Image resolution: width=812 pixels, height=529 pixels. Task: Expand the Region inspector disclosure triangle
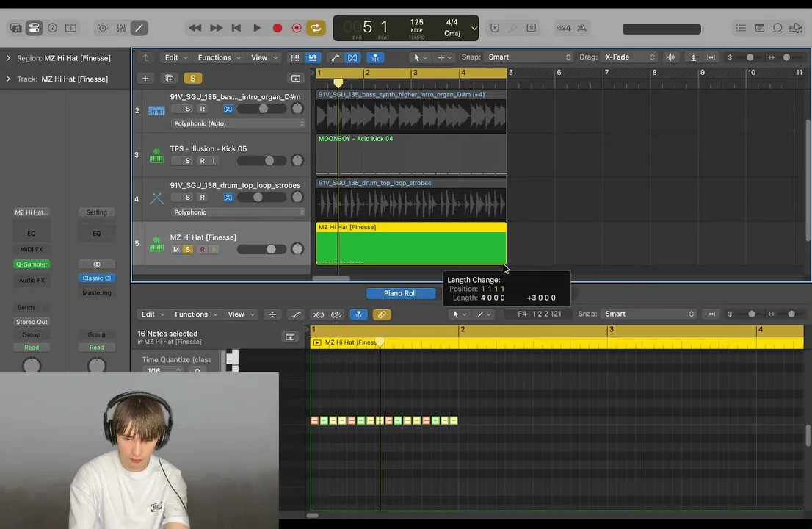tap(8, 58)
